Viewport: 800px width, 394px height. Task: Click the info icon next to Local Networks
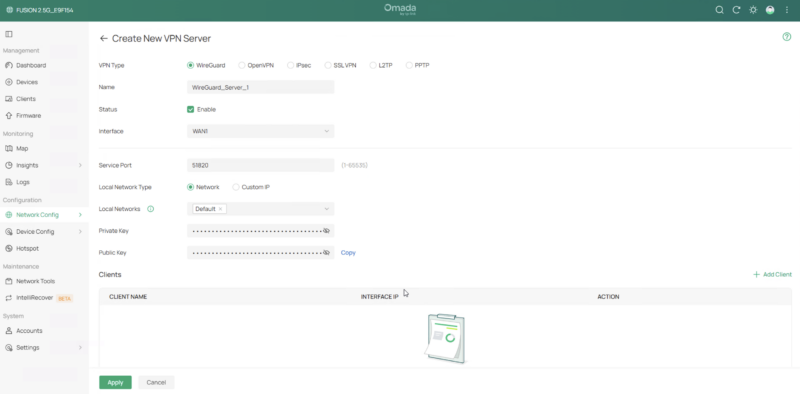tap(151, 209)
